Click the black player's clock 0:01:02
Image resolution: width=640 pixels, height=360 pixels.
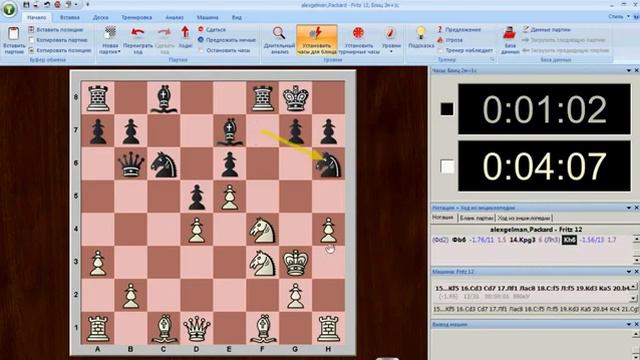[544, 109]
